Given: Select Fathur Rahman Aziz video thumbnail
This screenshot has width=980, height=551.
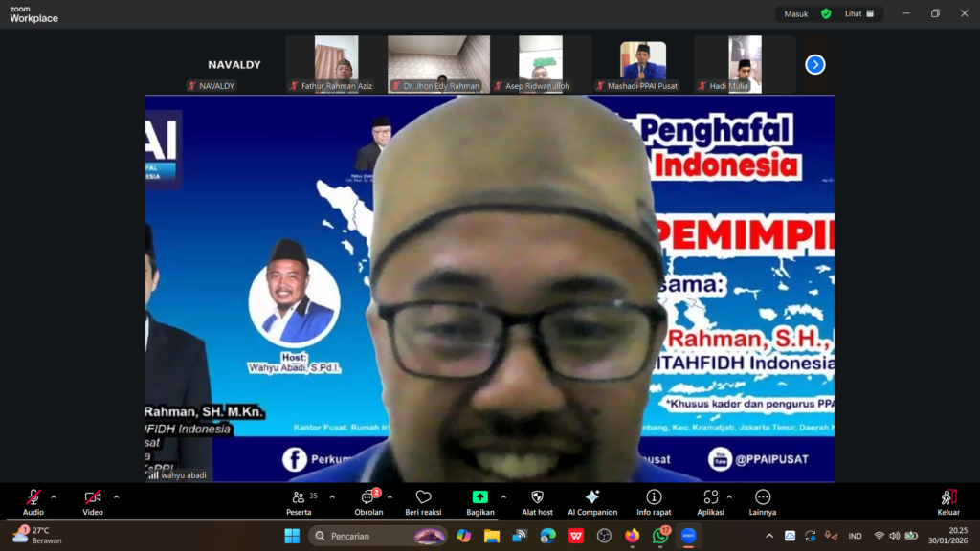Looking at the screenshot, I should 336,64.
